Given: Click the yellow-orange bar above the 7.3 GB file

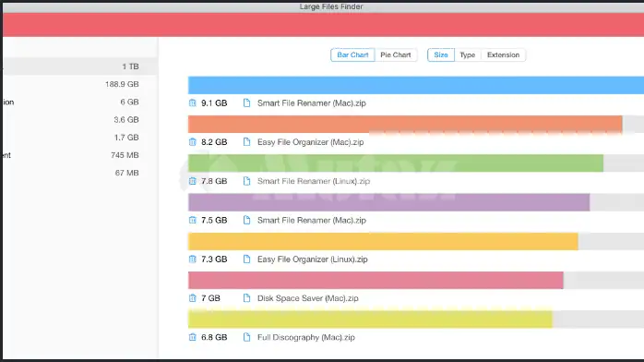Looking at the screenshot, I should click(x=383, y=241).
